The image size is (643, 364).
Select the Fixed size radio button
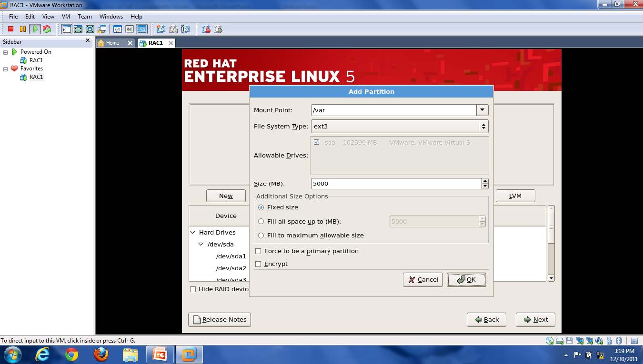pos(261,207)
